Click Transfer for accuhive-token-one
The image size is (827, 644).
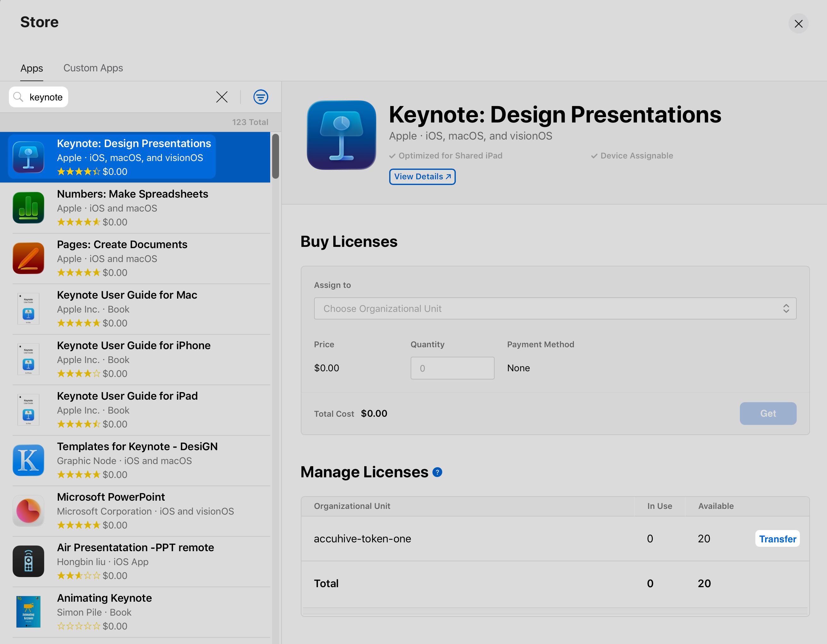tap(777, 539)
